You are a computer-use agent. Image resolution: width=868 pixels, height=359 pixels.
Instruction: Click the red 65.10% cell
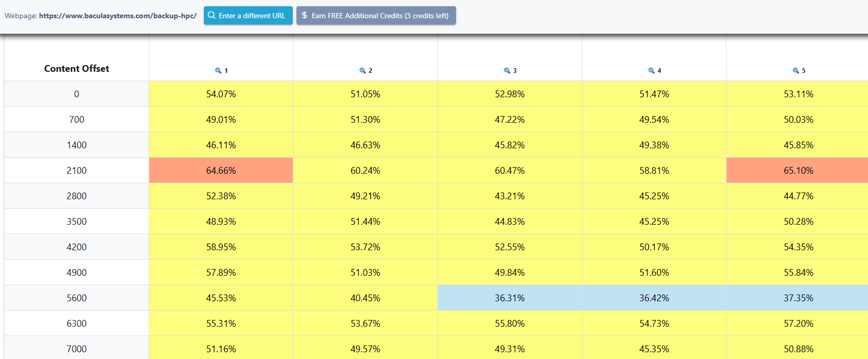click(798, 171)
